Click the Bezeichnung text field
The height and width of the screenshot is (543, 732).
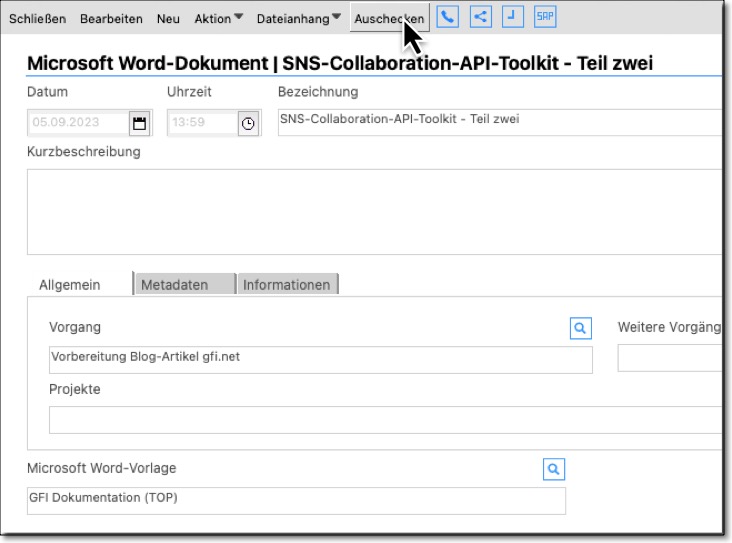pyautogui.click(x=500, y=122)
